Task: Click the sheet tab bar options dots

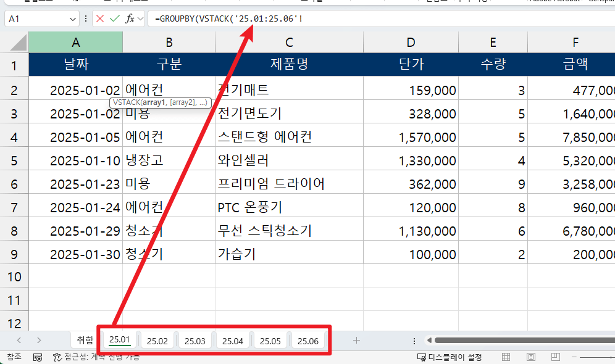Action: coord(414,341)
